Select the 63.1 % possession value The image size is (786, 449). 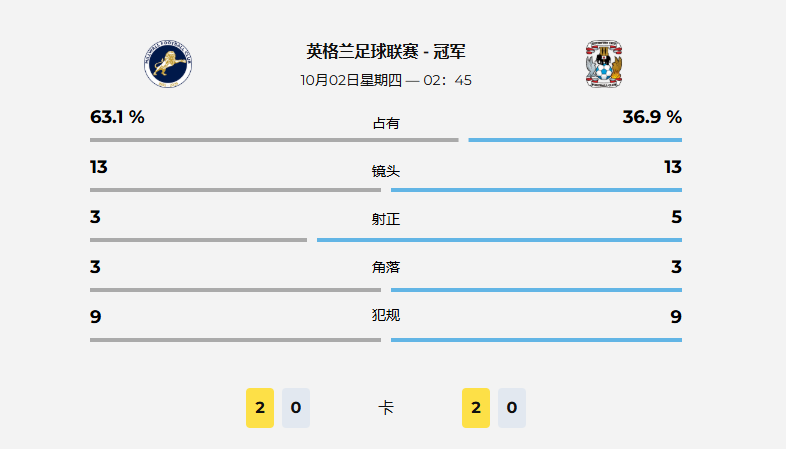117,117
